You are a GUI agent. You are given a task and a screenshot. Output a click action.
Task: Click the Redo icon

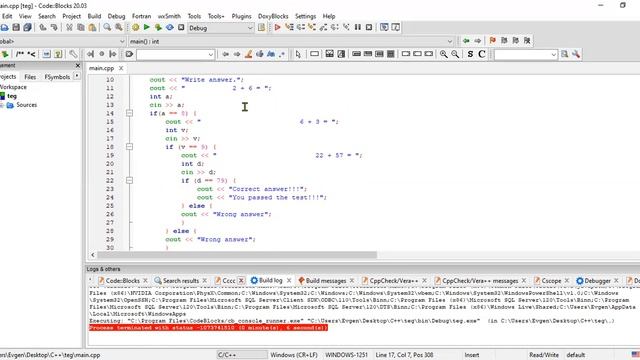pos(54,27)
